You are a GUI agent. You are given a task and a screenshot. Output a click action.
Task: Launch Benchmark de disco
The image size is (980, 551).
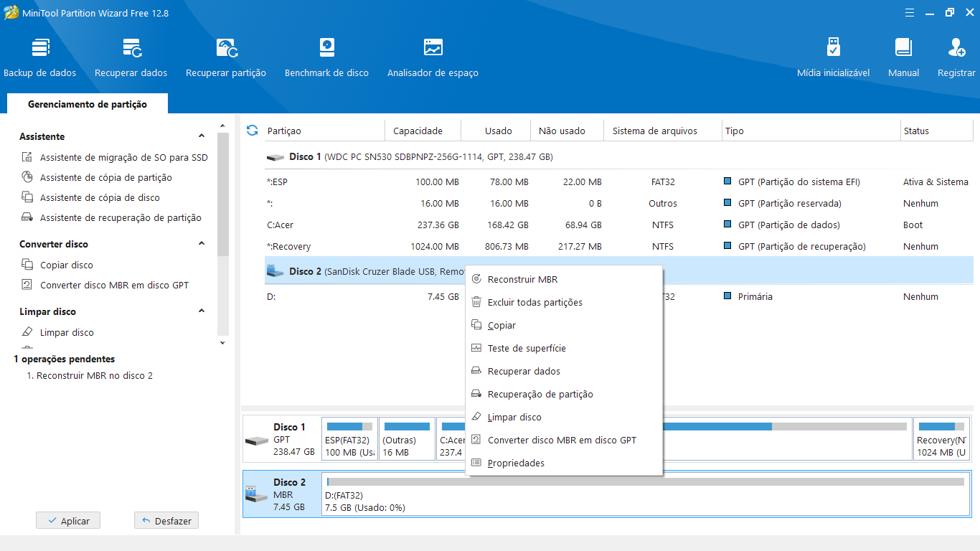pos(326,49)
